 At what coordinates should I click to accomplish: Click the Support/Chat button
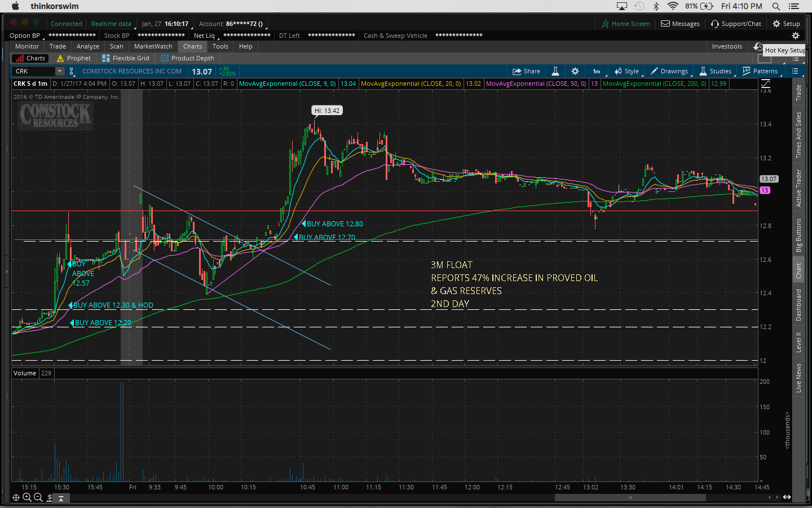pos(736,24)
